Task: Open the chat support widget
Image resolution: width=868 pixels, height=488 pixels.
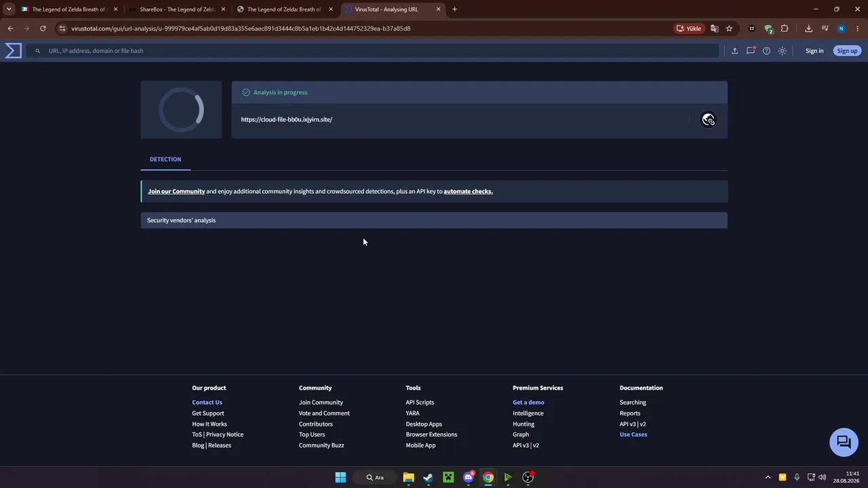Action: coord(844,442)
